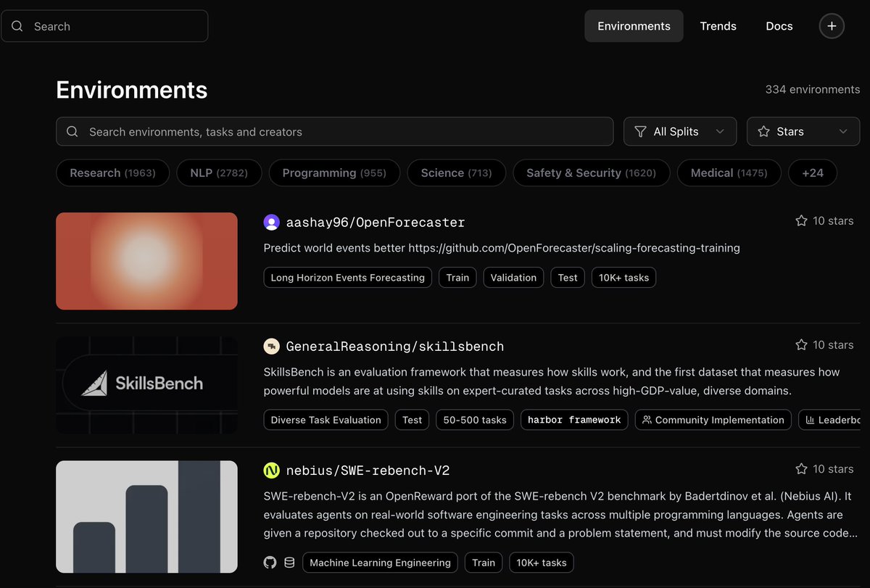Viewport: 870px width, 588px height.
Task: Click the OpenForecaster description text
Action: tap(502, 248)
